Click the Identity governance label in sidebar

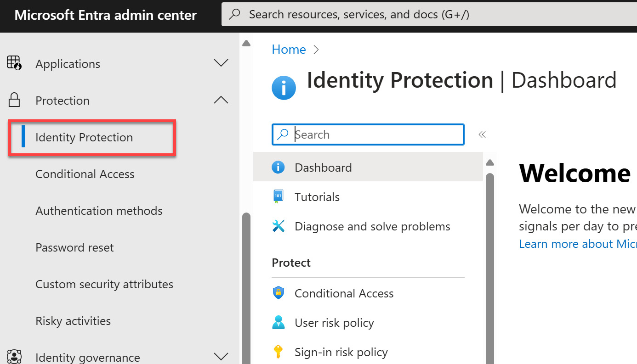(x=87, y=357)
